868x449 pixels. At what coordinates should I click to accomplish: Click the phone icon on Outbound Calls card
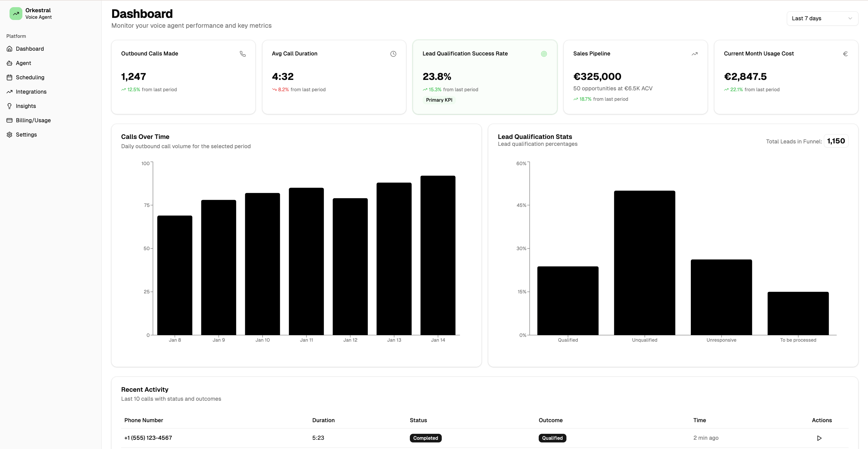tap(243, 54)
